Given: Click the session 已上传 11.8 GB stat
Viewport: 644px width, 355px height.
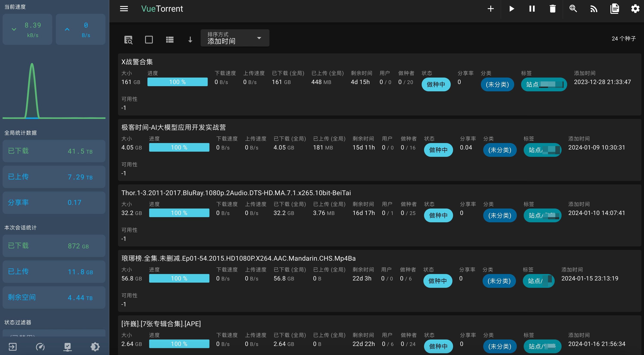Looking at the screenshot, I should [54, 272].
